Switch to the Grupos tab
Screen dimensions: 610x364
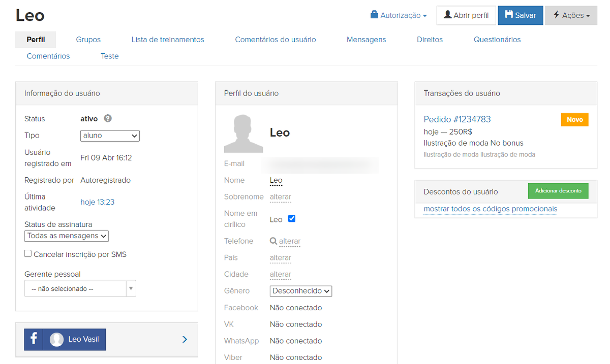coord(88,40)
